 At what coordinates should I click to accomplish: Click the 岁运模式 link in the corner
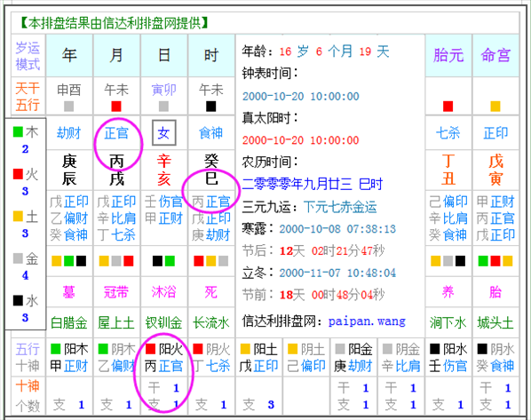click(x=28, y=56)
